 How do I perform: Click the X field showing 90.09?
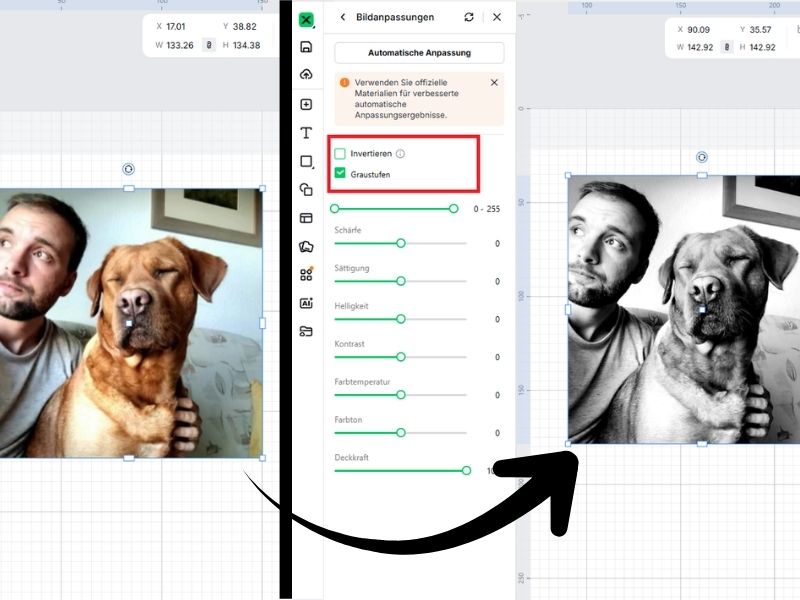click(x=698, y=30)
